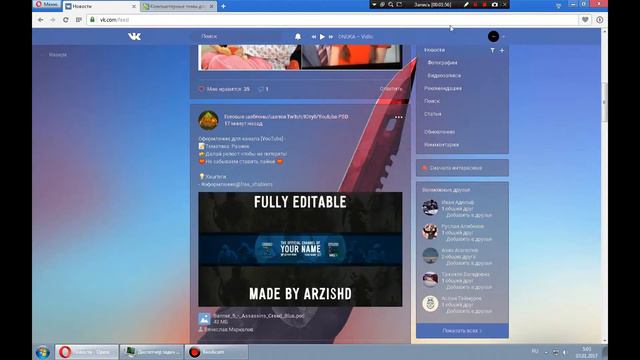Click the Ответить link on upper post
Screen dimensions: 640x360
391,89
